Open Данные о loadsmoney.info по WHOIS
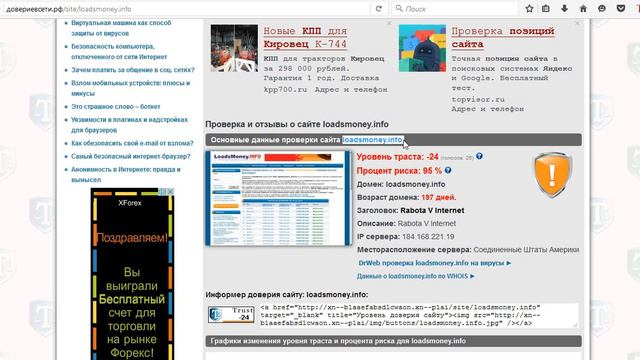 pos(416,276)
